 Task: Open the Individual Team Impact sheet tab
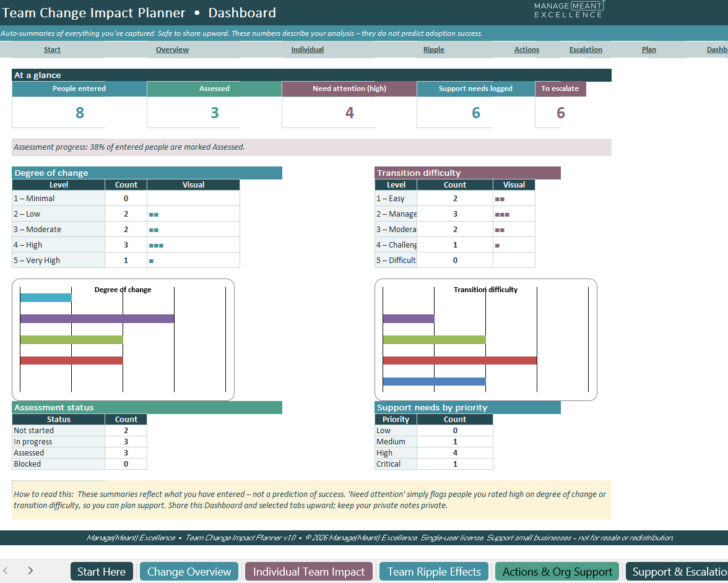(x=309, y=571)
